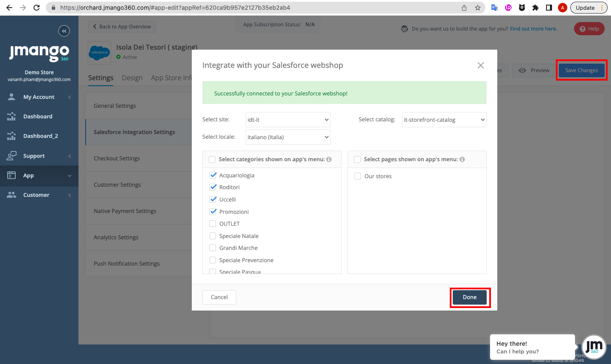611x364 pixels.
Task: Switch to the Design tab
Action: tap(132, 78)
